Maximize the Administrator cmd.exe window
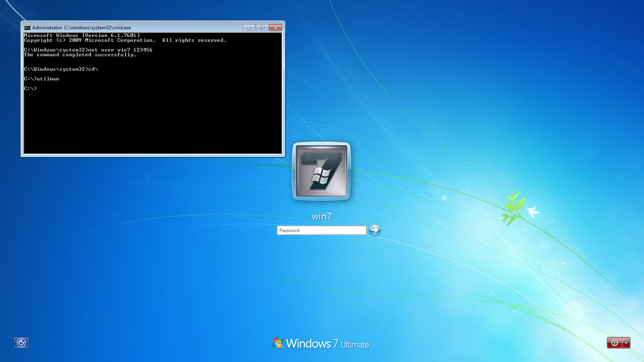 point(262,28)
